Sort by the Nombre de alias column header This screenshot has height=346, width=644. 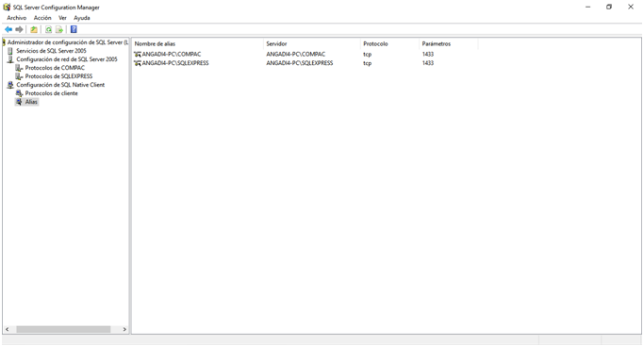(198, 44)
